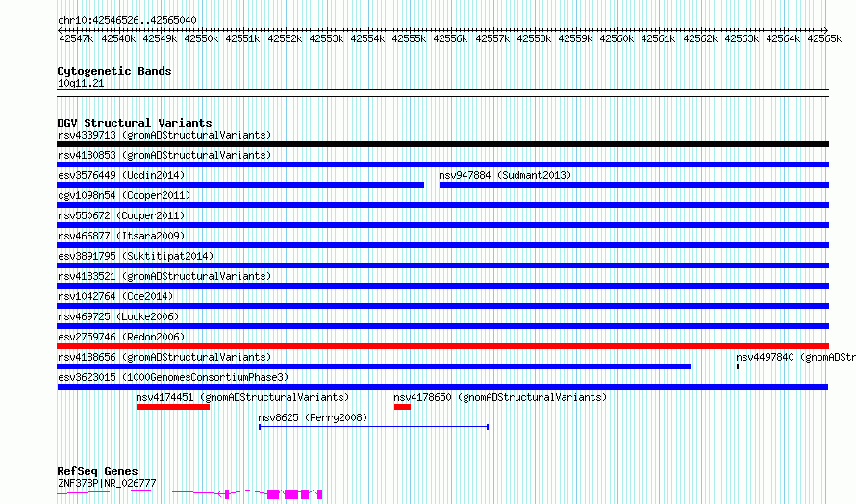The height and width of the screenshot is (504, 856).
Task: Open variant nsv4180853 label
Action: [x=164, y=155]
